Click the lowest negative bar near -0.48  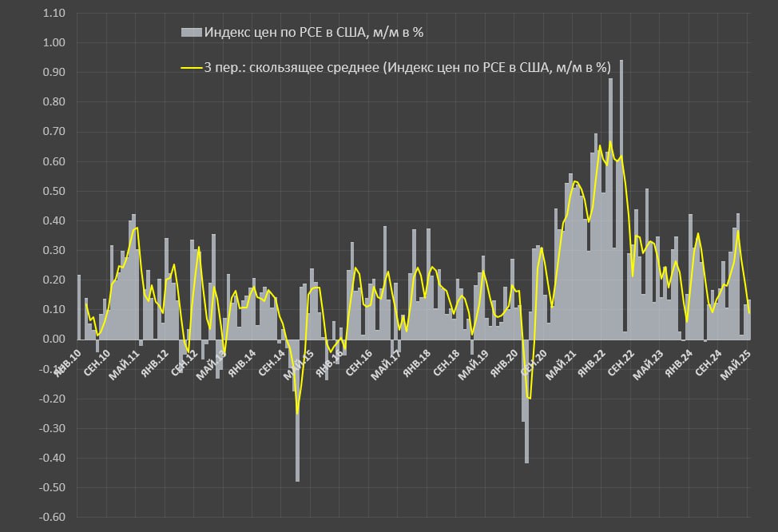(x=297, y=415)
